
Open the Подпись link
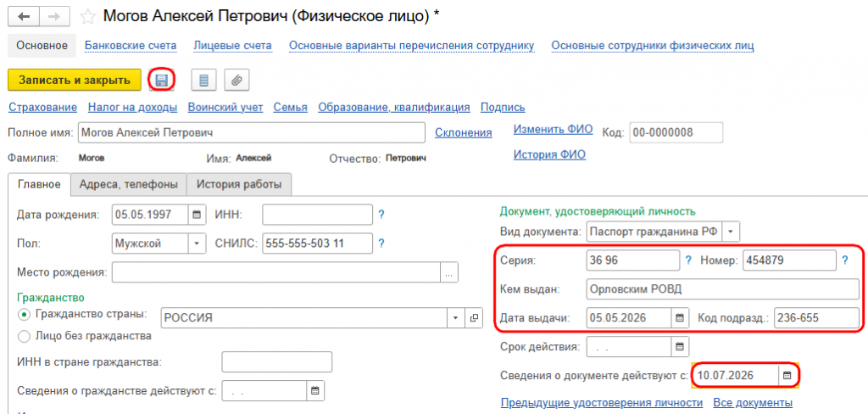point(503,108)
